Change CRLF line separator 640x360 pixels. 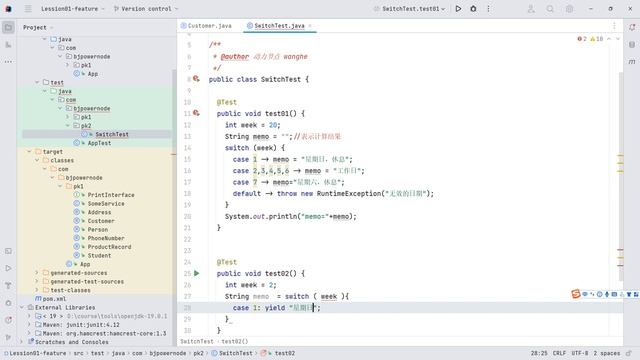559,353
